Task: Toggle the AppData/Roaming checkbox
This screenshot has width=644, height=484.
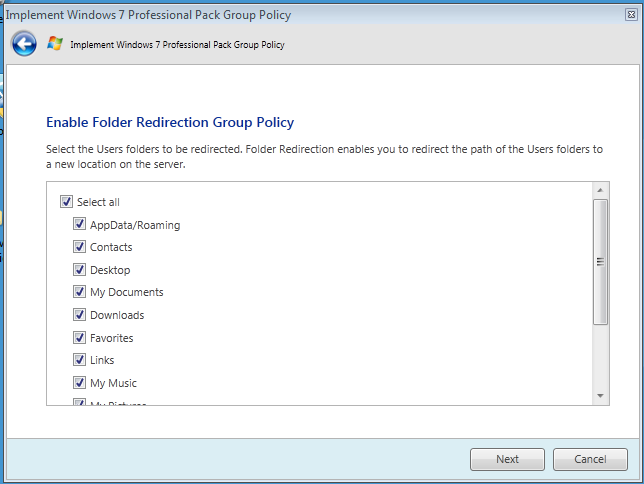Action: point(80,225)
